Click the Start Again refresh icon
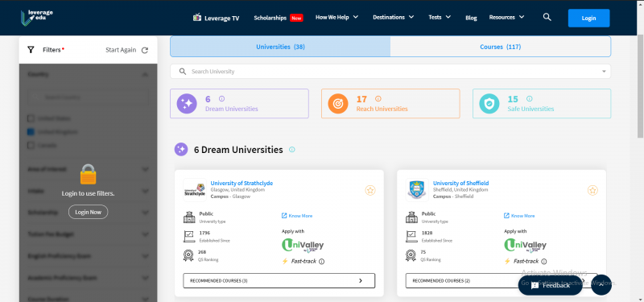Viewport: 644px width, 302px height. pyautogui.click(x=145, y=50)
